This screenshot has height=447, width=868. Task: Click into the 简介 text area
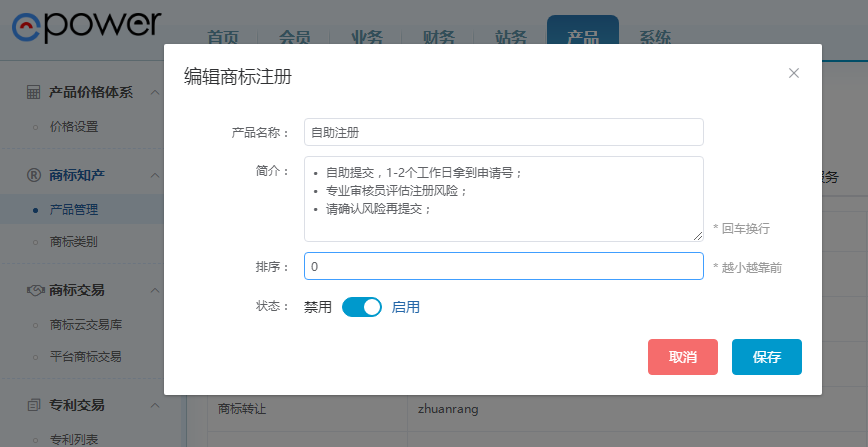click(504, 199)
